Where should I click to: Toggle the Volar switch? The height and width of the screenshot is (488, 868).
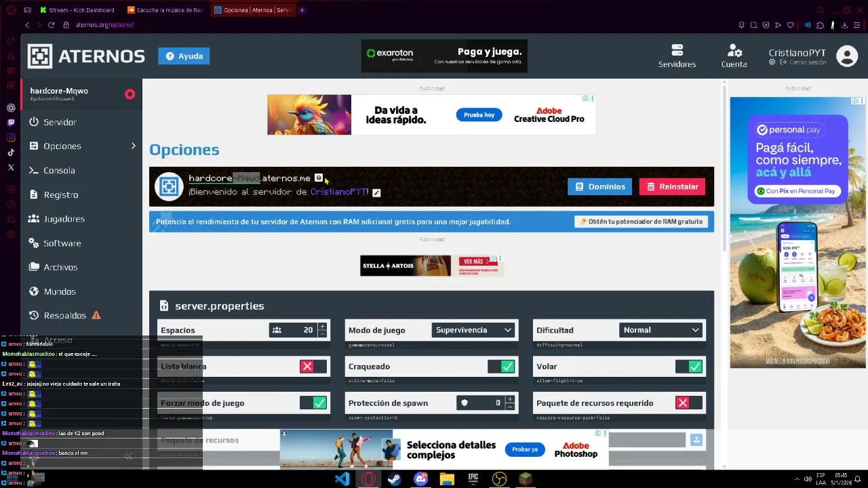tap(689, 367)
